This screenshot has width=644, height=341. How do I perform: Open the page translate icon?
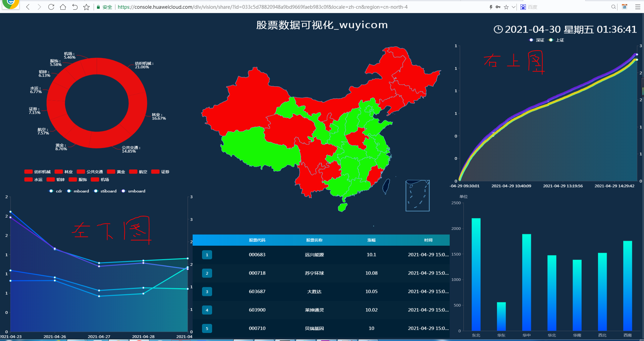click(625, 7)
